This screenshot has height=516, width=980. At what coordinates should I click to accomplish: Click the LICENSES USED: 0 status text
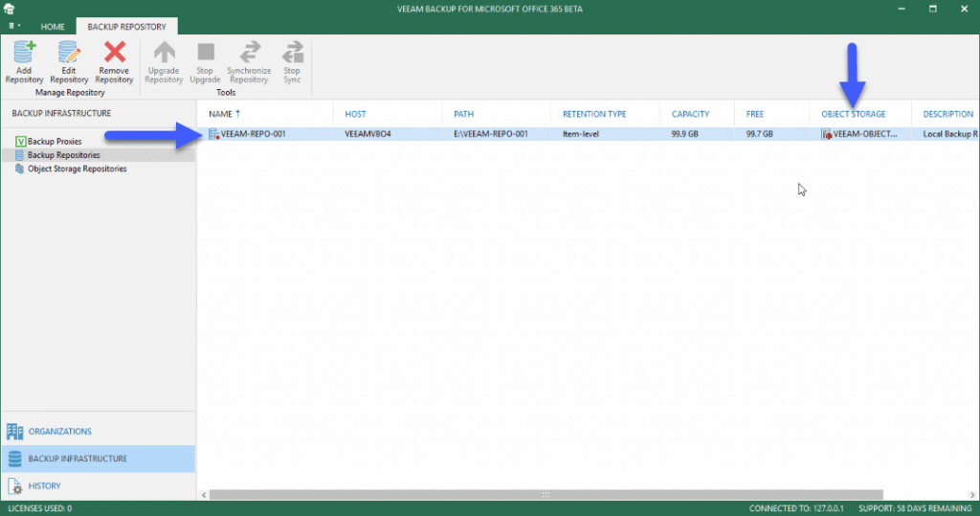40,508
